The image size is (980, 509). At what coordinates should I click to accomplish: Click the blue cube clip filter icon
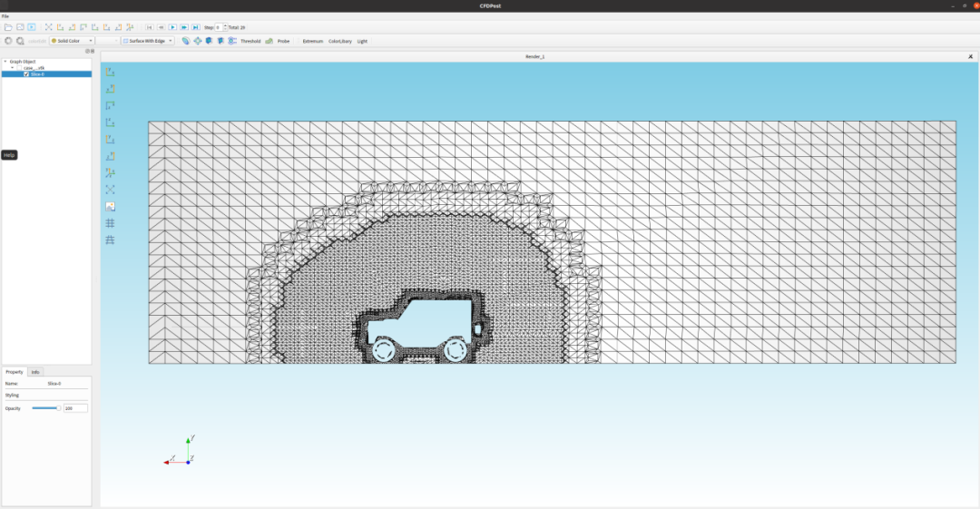(209, 41)
